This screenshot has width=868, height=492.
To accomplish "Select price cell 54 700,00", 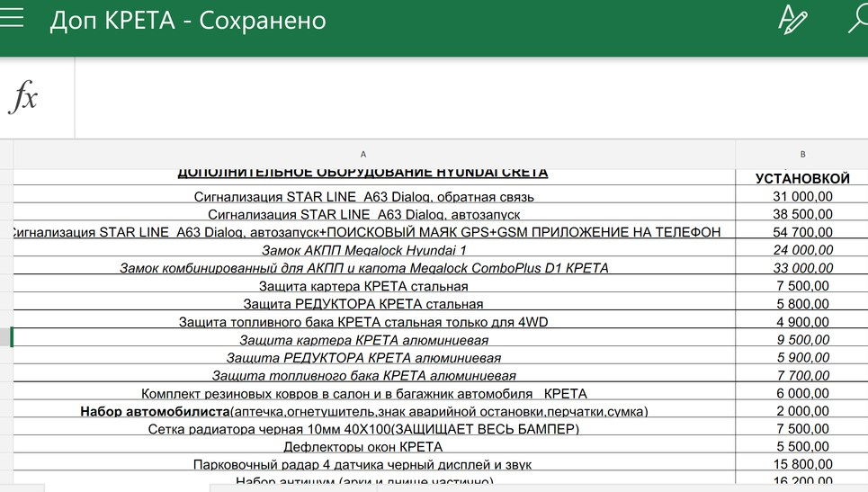I will coord(802,229).
